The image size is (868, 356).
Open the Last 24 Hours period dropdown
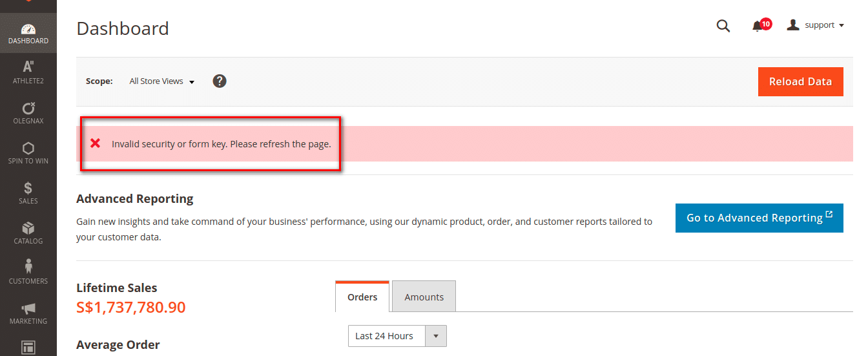coord(397,336)
